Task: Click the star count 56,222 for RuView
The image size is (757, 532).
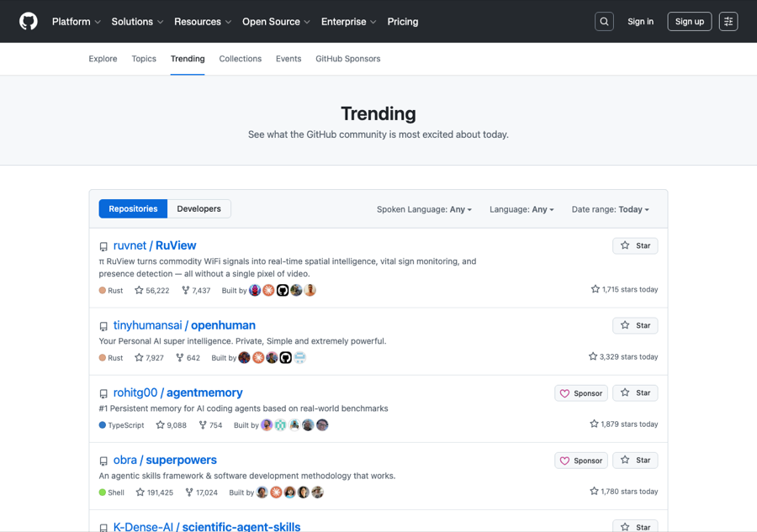Action: click(152, 290)
